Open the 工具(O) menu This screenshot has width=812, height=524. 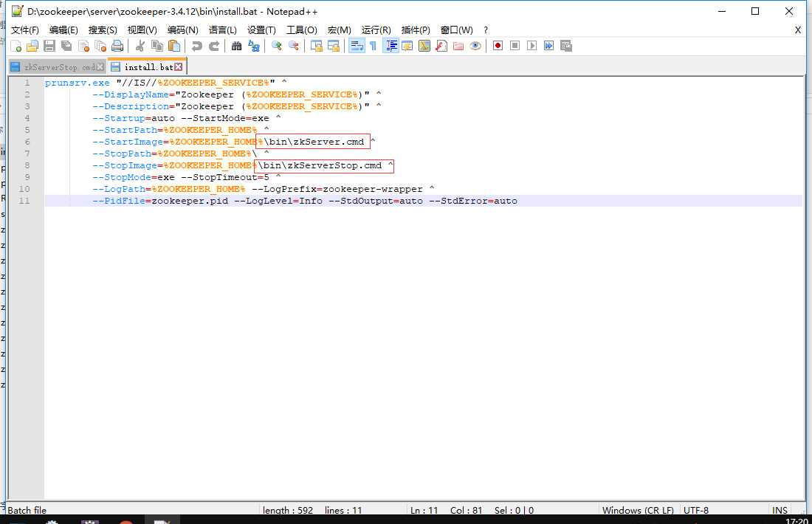pos(302,30)
